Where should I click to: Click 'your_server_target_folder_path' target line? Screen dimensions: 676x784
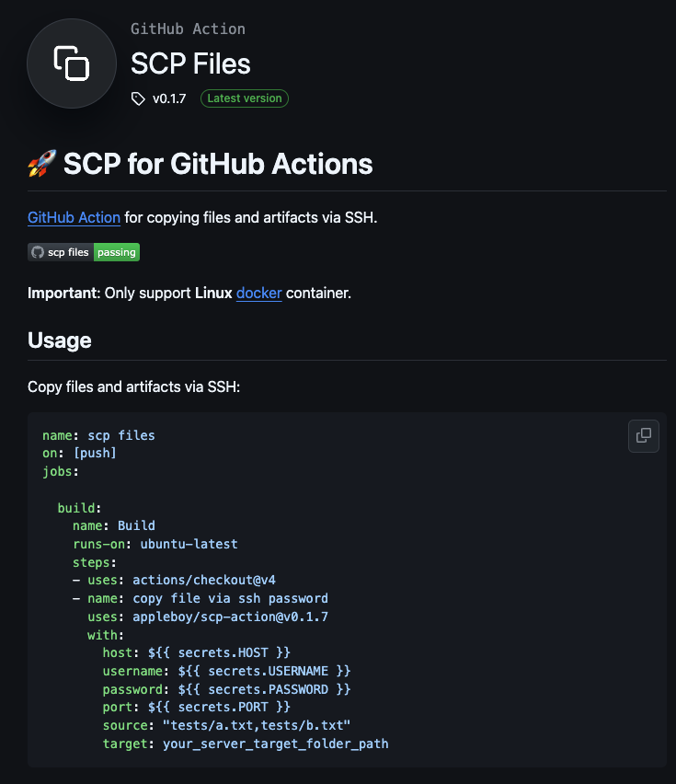pyautogui.click(x=246, y=744)
